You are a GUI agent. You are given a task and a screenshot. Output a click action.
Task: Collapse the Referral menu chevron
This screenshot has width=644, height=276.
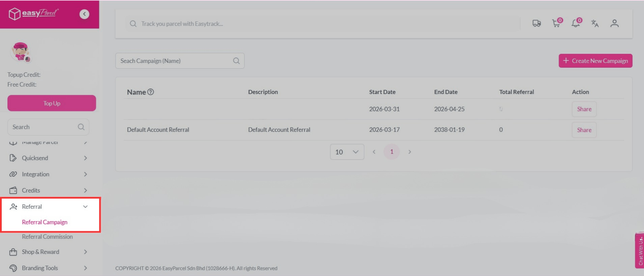[85, 207]
